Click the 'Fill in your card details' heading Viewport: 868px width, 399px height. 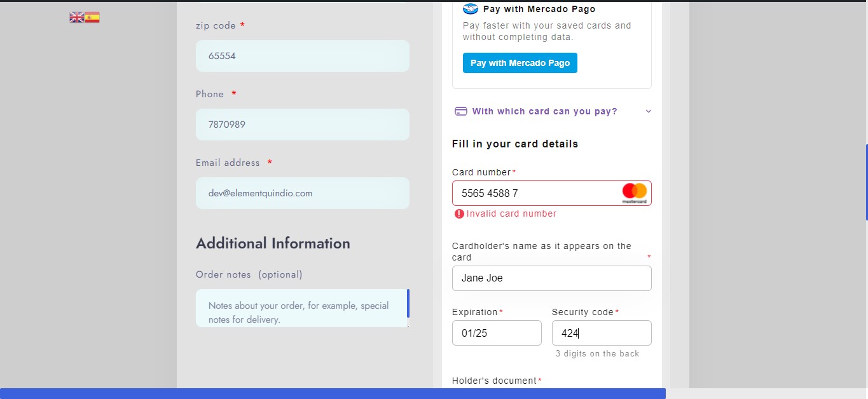tap(515, 144)
